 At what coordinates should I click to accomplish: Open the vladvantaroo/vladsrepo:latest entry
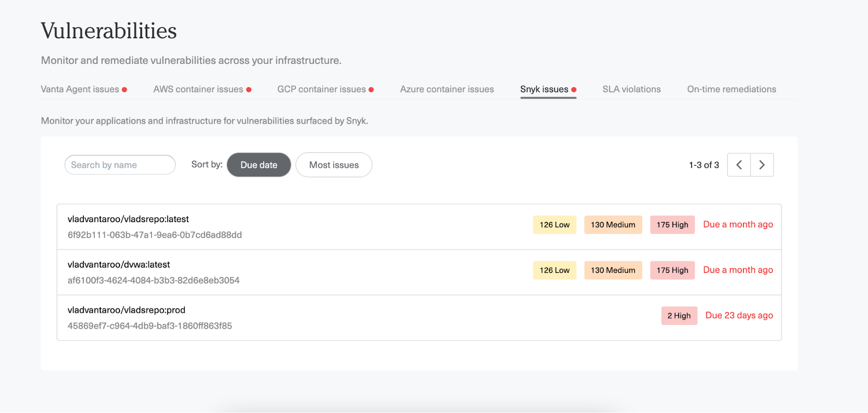click(x=128, y=219)
